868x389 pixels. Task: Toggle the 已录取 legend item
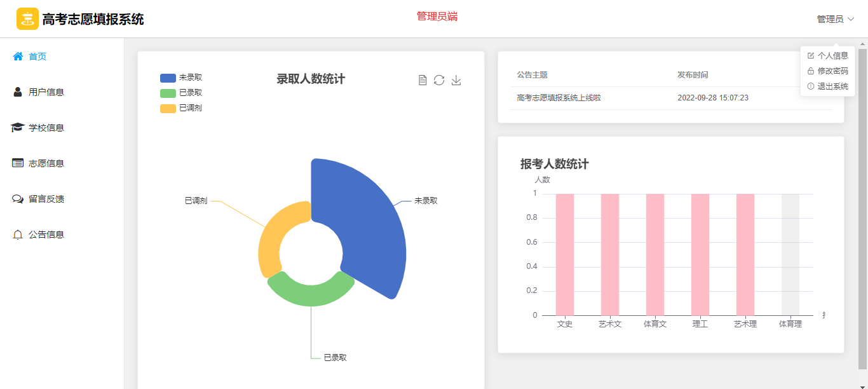click(x=181, y=93)
